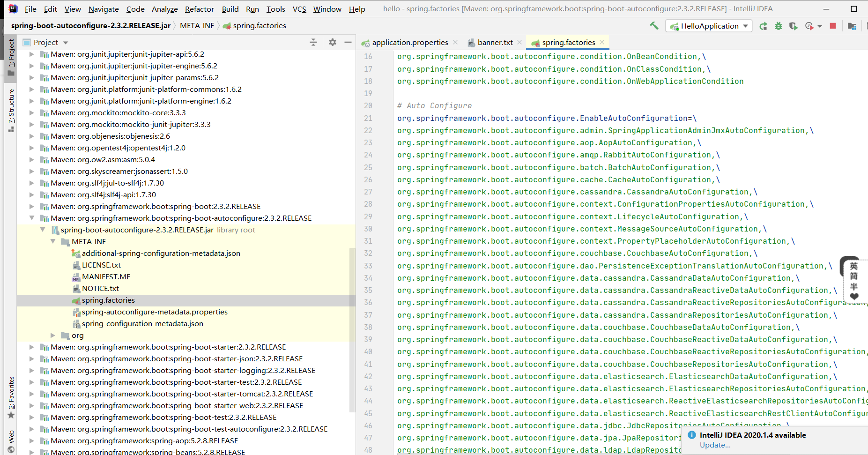Click META-INF in the breadcrumb bar
Image resolution: width=868 pixels, height=455 pixels.
[x=197, y=26]
